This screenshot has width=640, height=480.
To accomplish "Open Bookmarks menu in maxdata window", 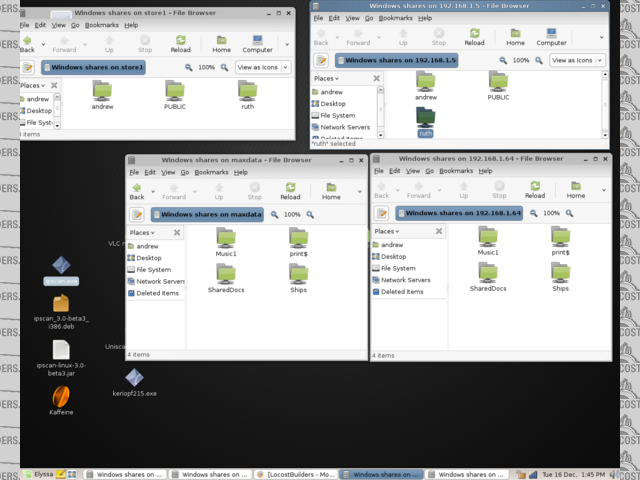I will coord(211,172).
